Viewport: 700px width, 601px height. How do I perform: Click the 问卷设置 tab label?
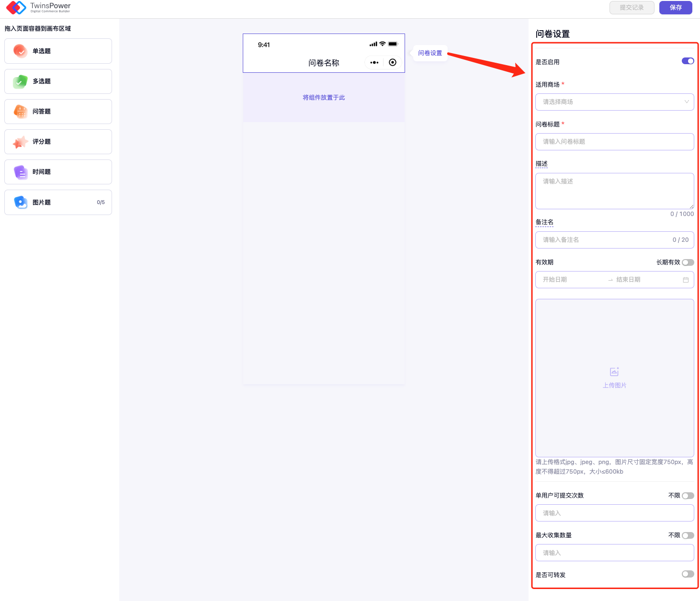click(x=429, y=53)
